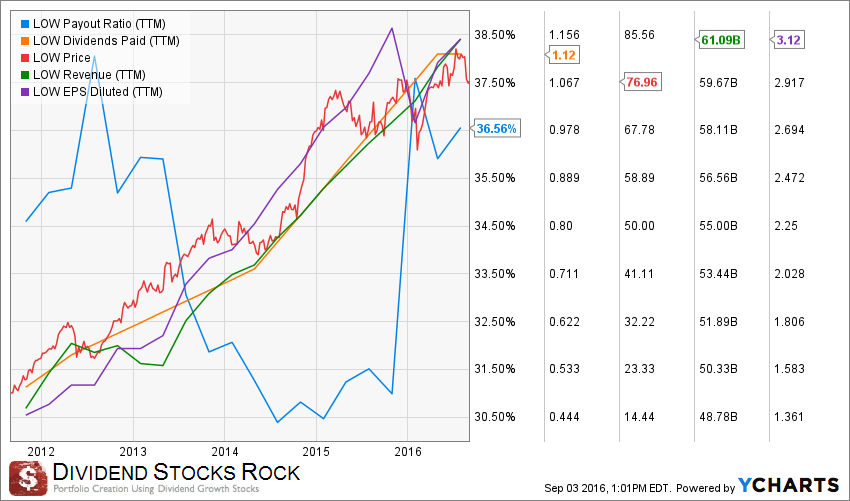Open the YCharts logo link

(x=789, y=485)
